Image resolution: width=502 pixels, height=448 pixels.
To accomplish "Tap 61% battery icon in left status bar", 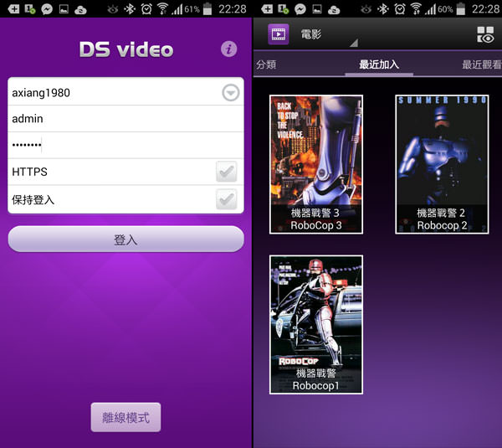I will 207,8.
